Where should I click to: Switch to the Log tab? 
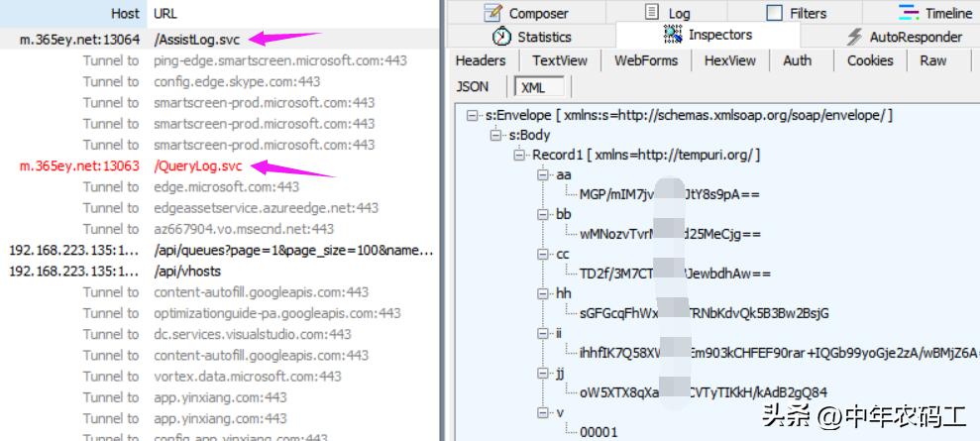pyautogui.click(x=668, y=13)
